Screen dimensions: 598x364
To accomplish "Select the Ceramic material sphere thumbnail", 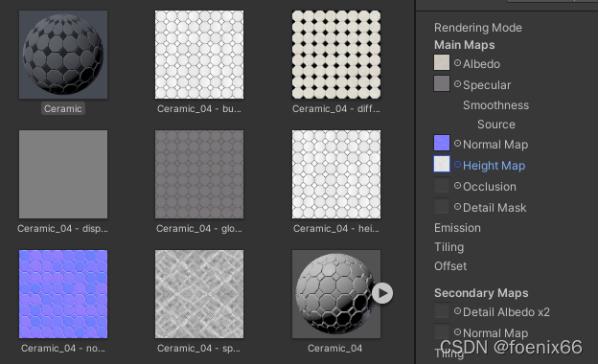I will pyautogui.click(x=63, y=55).
